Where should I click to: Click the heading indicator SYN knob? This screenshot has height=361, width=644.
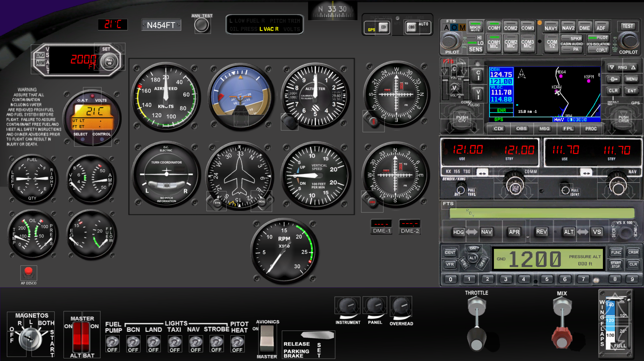click(x=217, y=202)
